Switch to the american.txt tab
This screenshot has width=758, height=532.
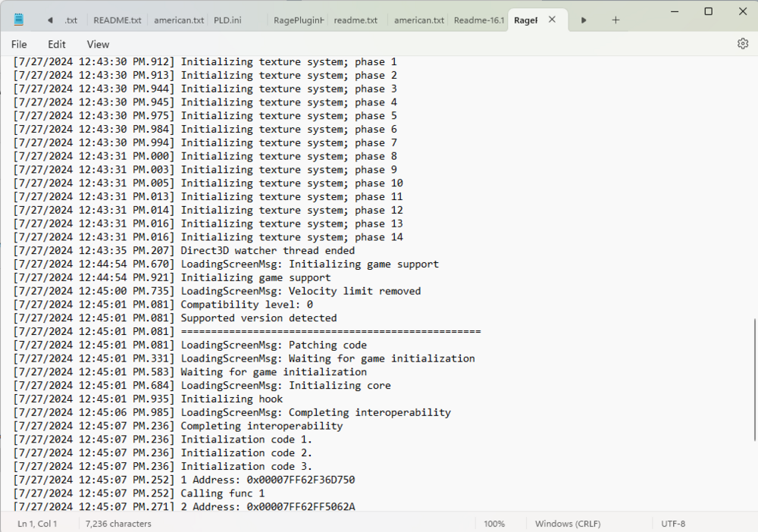click(x=178, y=20)
